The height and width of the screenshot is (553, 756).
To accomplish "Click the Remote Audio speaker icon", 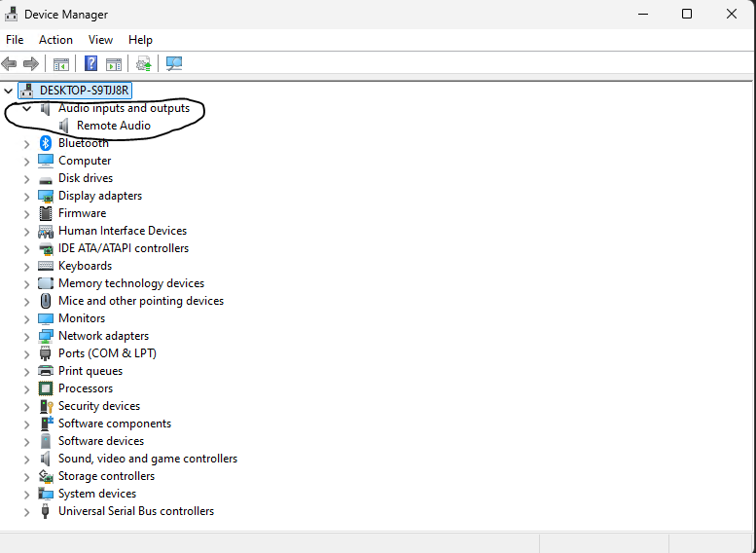I will 63,126.
